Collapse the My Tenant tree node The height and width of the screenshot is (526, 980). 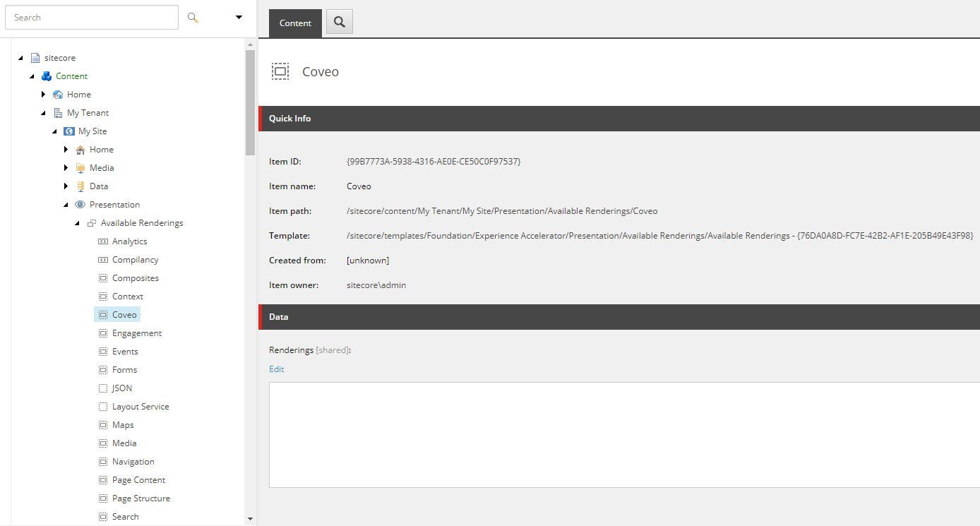tap(44, 112)
